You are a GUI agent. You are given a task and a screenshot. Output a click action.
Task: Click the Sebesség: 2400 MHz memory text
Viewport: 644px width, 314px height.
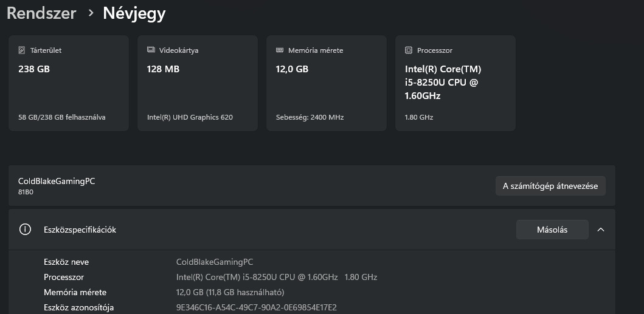pos(310,117)
